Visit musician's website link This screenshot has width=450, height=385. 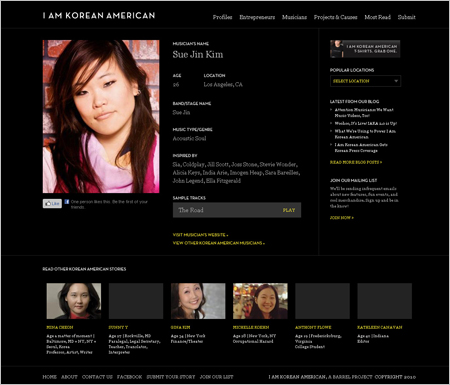pyautogui.click(x=200, y=235)
